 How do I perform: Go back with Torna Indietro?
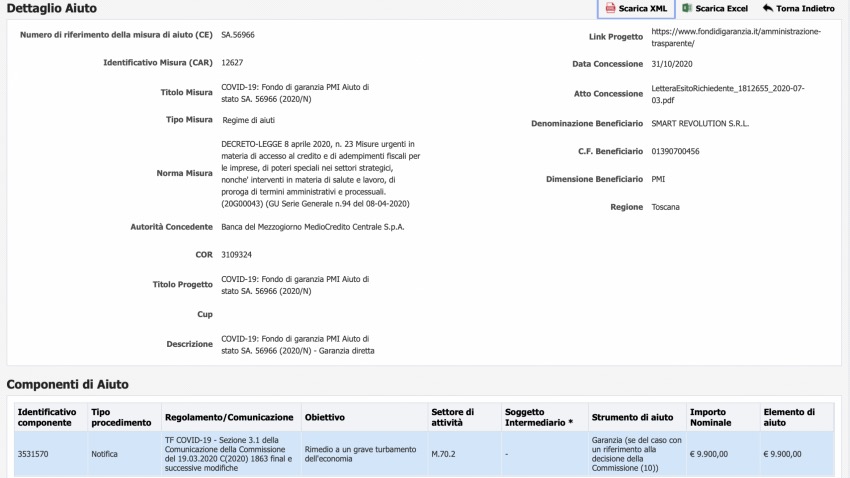[x=799, y=8]
